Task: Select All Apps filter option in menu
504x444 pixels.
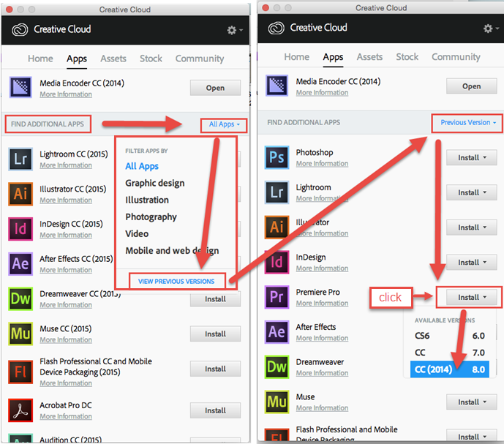Action: click(142, 166)
